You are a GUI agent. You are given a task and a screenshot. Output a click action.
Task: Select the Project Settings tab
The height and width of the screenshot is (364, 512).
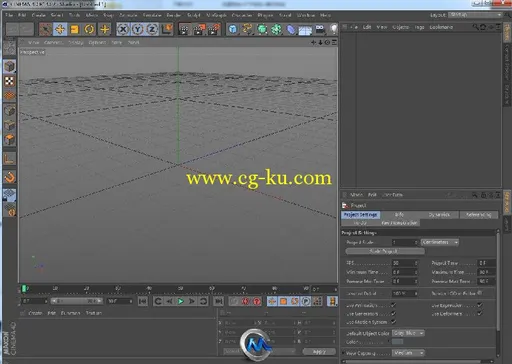(x=360, y=215)
